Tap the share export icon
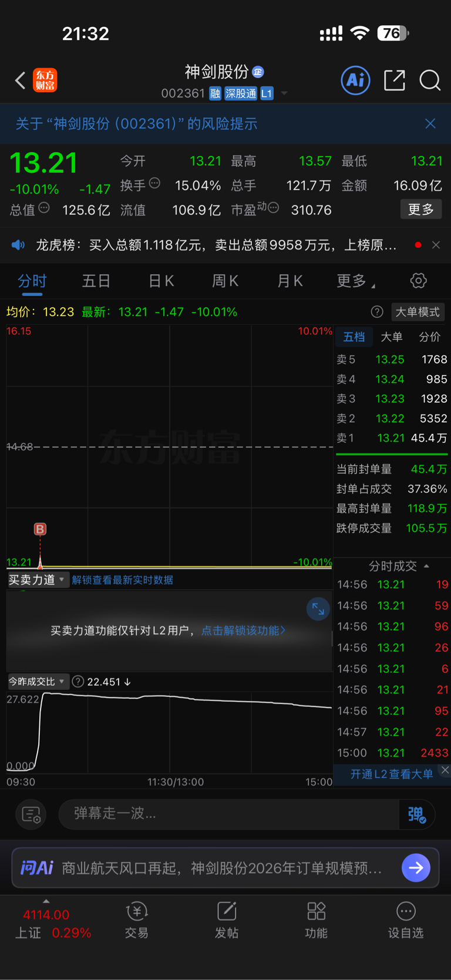The height and width of the screenshot is (980, 451). (x=395, y=80)
